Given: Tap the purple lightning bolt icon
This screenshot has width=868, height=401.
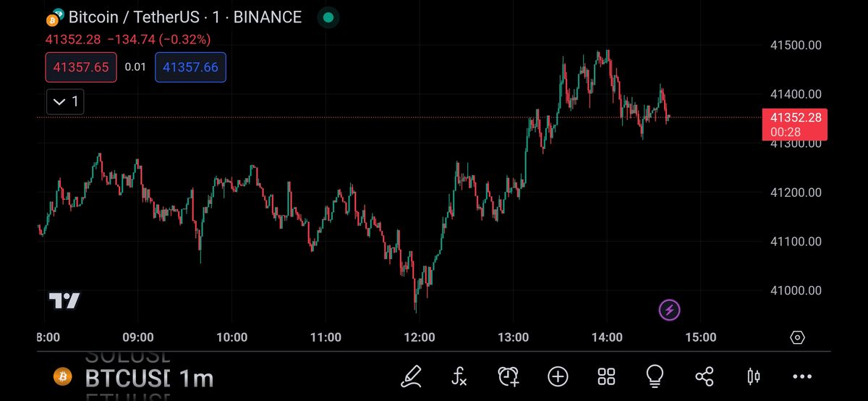Looking at the screenshot, I should tap(669, 311).
